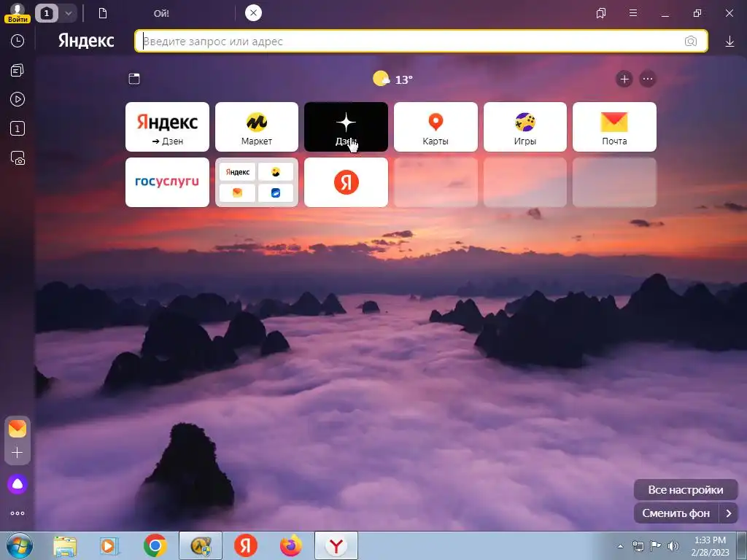Open the black Дзен tile
This screenshot has height=560, width=747.
coord(346,127)
